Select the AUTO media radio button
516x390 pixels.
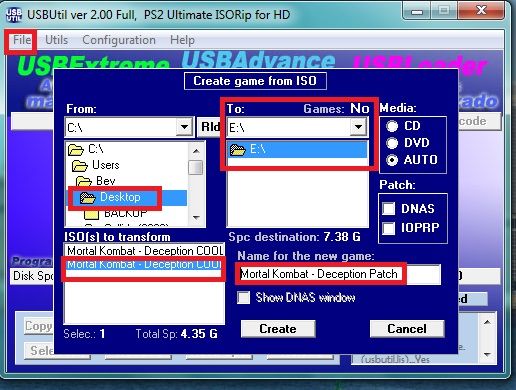click(x=392, y=160)
